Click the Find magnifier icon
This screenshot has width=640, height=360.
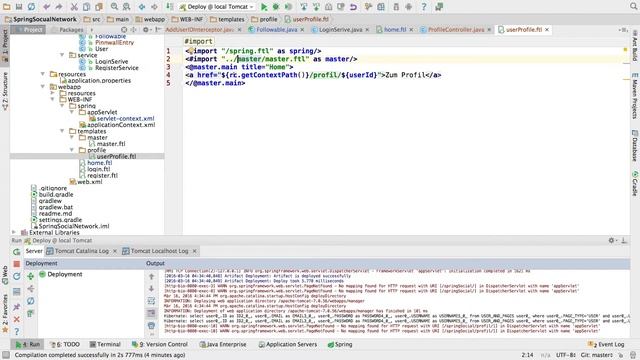tap(114, 7)
